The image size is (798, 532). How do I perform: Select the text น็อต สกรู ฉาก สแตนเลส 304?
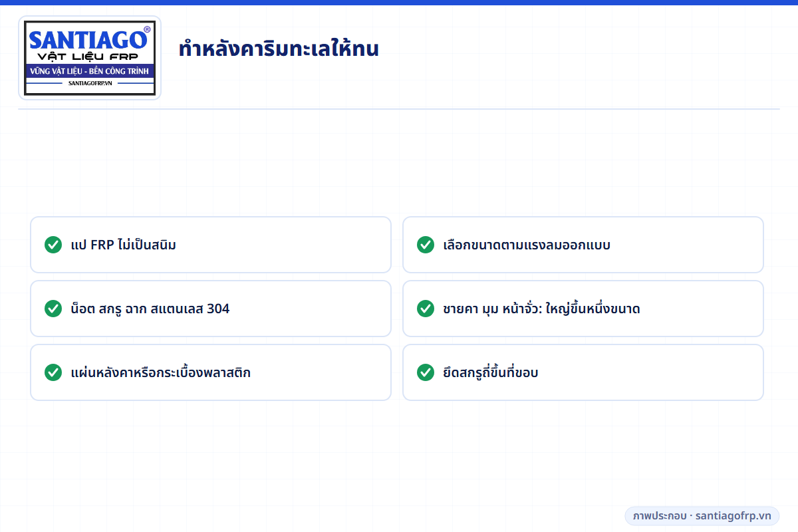150,309
